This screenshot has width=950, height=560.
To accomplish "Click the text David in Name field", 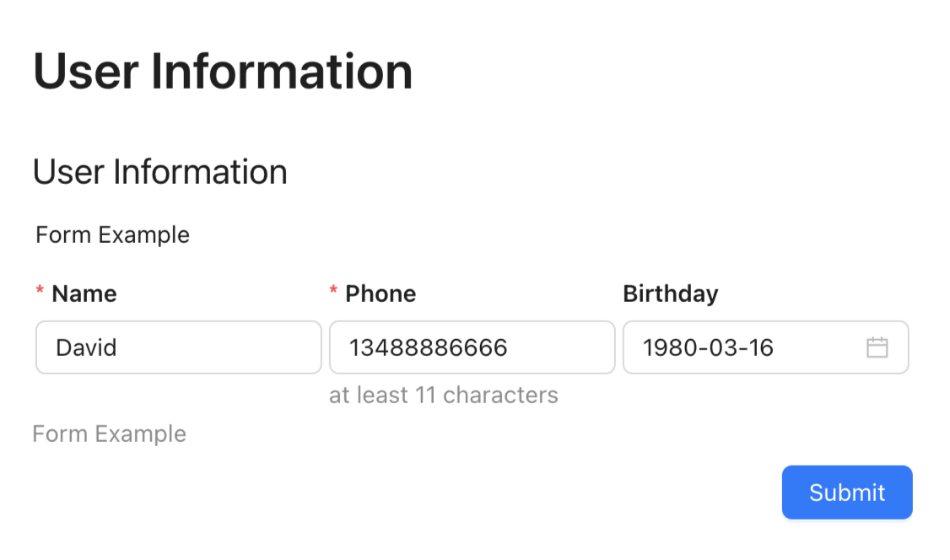I will 86,347.
